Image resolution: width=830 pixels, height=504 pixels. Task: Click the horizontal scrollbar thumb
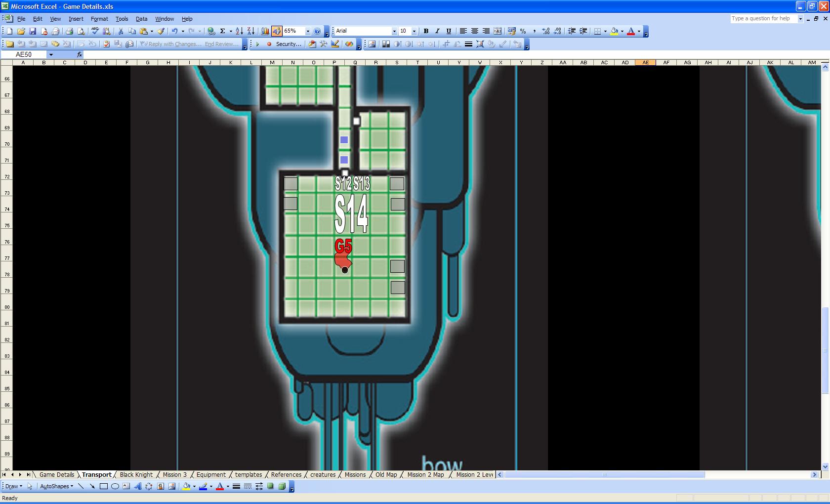click(x=604, y=475)
